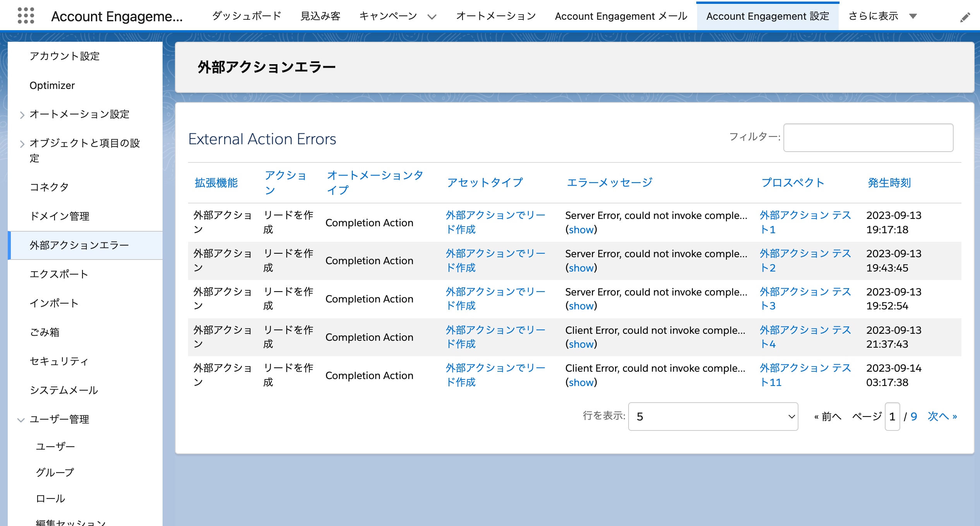
Task: Open the キャンペーン tab chevron menu
Action: pyautogui.click(x=432, y=17)
